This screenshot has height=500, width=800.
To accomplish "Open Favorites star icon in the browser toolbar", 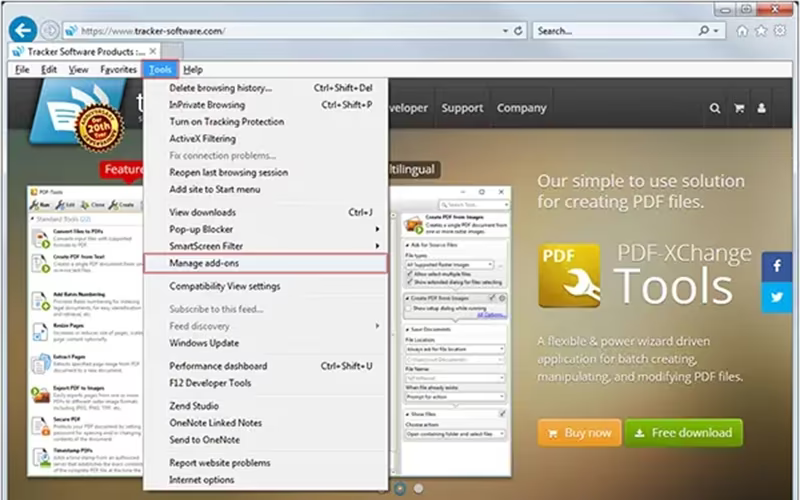I will [x=761, y=31].
